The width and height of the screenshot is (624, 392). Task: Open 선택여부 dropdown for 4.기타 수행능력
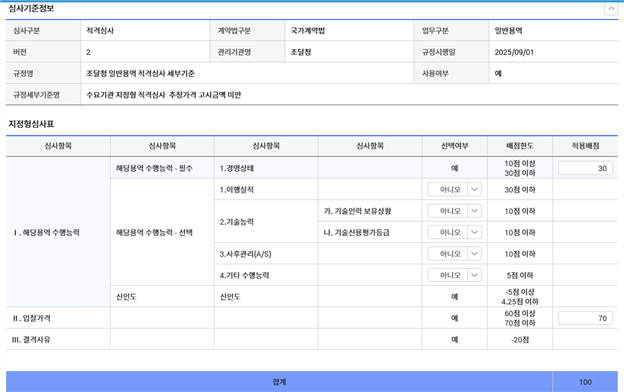[x=454, y=275]
